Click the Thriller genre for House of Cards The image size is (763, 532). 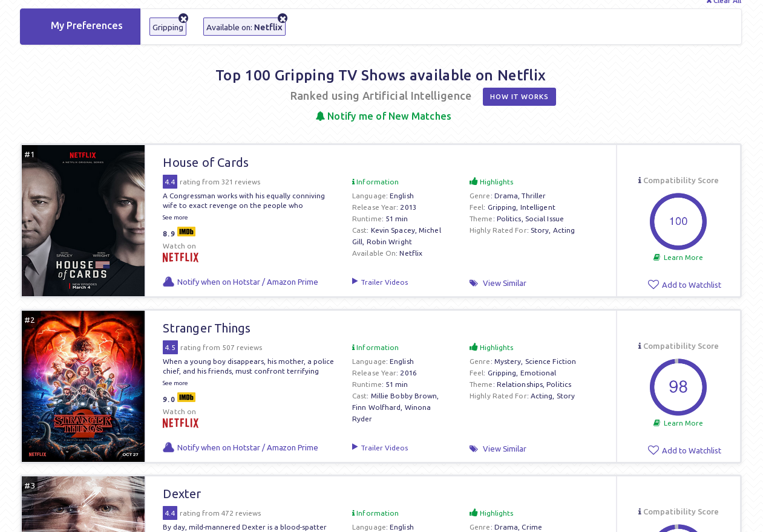tap(534, 196)
